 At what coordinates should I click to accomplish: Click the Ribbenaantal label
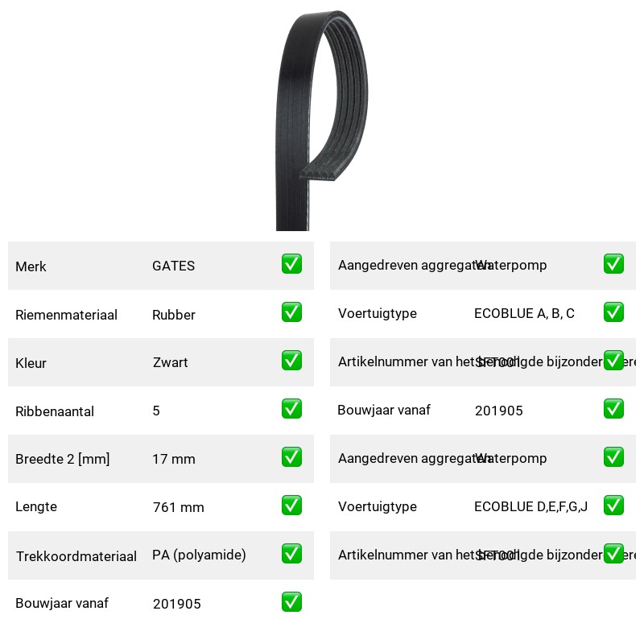coord(55,411)
